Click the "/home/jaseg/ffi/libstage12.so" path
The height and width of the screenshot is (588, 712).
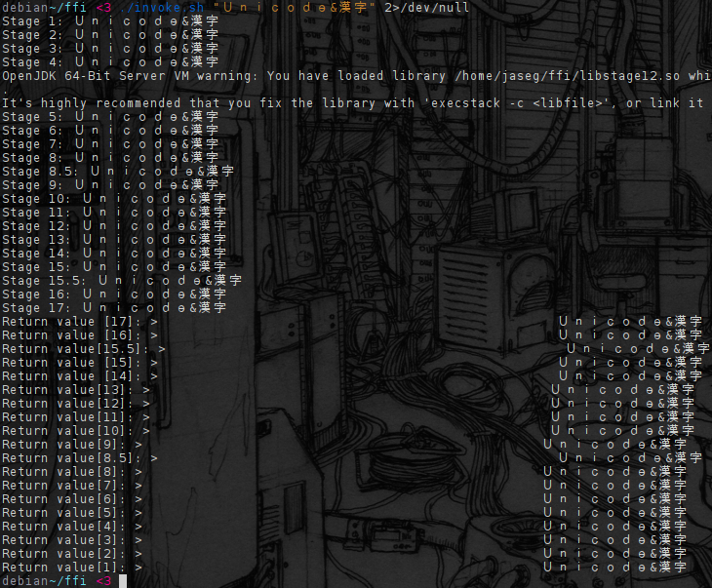click(x=567, y=76)
